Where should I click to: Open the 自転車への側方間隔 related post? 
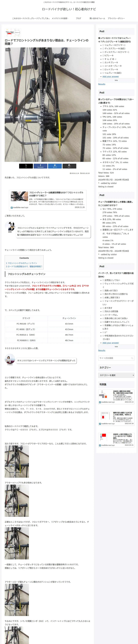[116, 440]
